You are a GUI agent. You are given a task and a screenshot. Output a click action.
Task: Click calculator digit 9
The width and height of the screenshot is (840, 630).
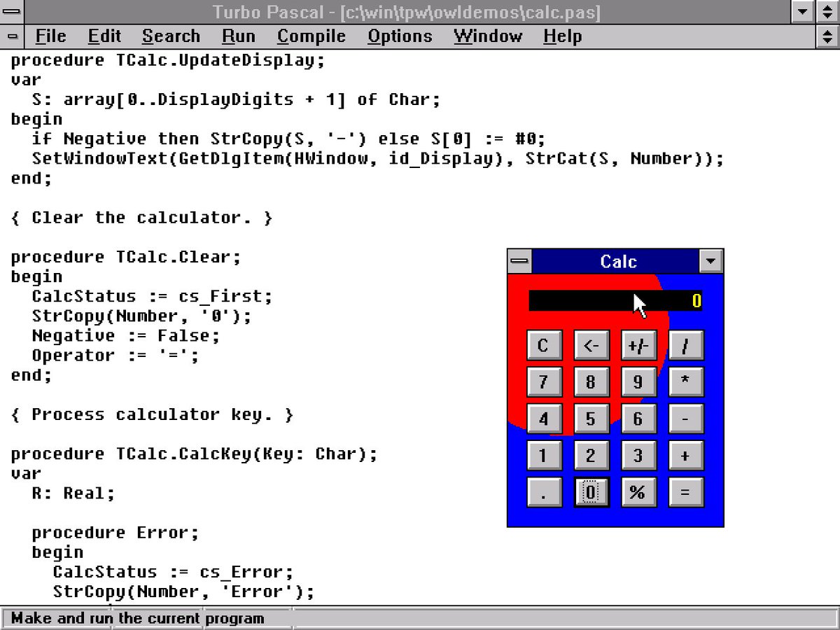(638, 382)
